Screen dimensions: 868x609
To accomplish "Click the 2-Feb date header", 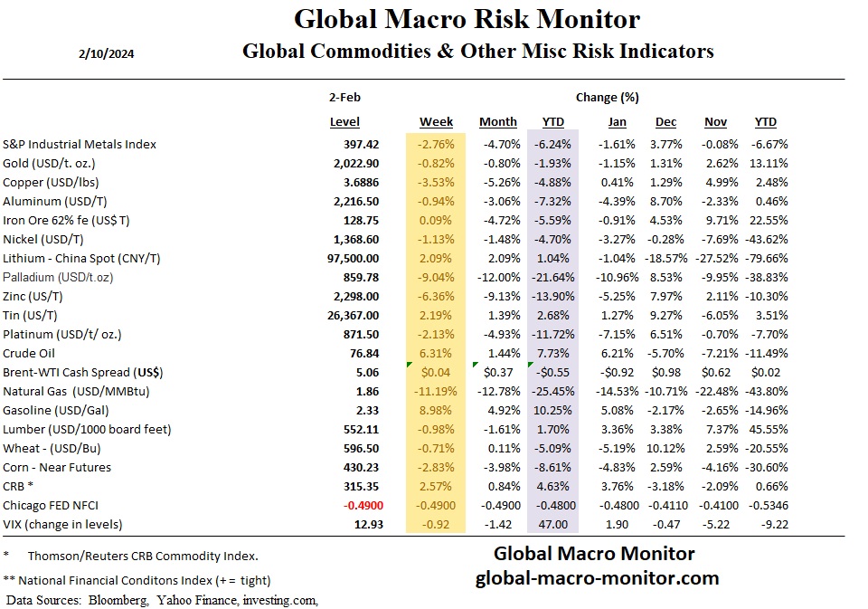I will (344, 97).
